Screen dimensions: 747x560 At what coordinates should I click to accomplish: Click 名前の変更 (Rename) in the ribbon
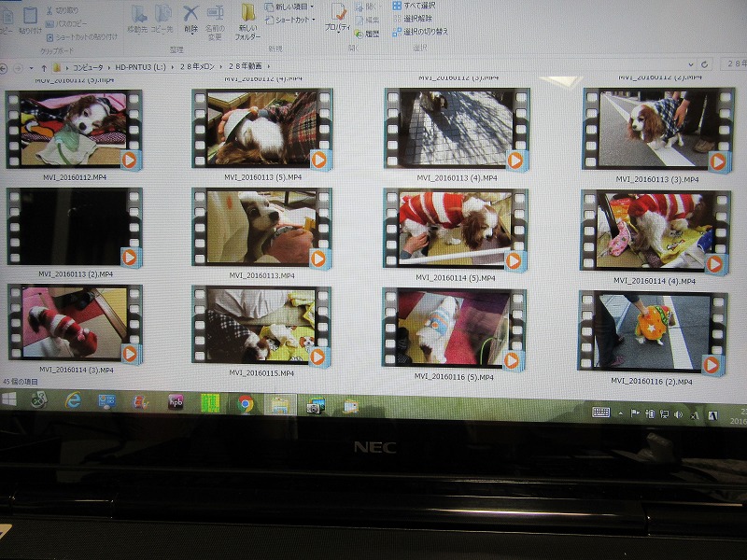215,22
